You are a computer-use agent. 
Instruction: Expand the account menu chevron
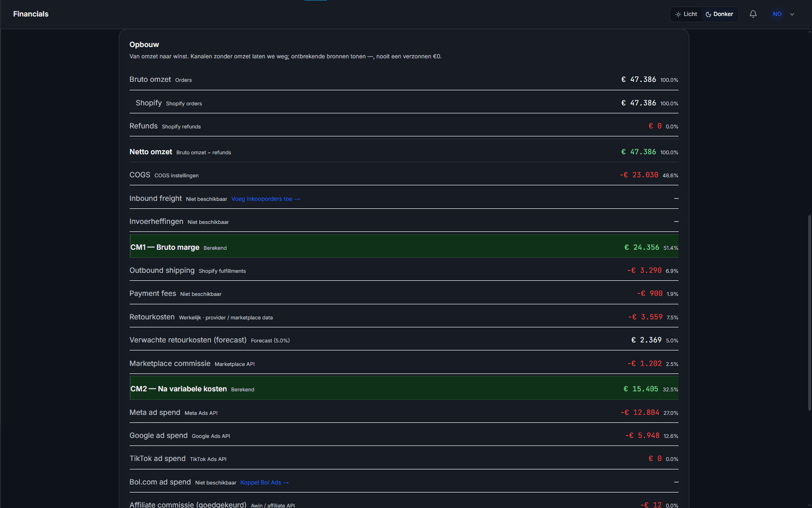792,14
